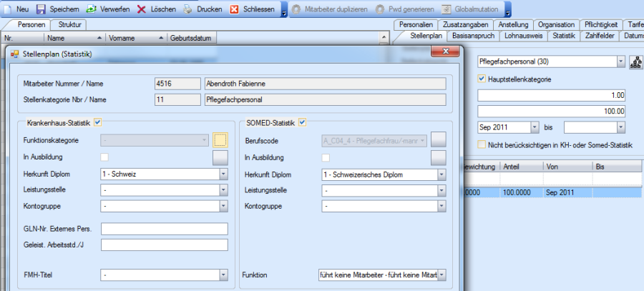Open the Zusatzangaben tab
This screenshot has height=291, width=644.
465,24
